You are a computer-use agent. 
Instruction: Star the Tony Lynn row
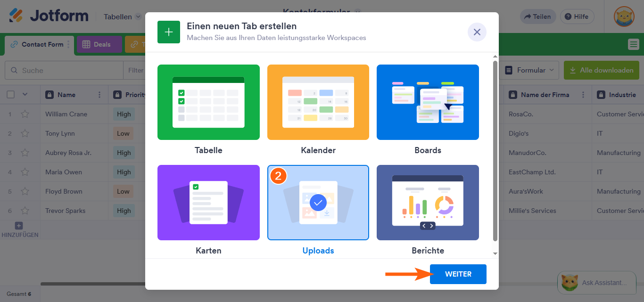click(x=25, y=133)
